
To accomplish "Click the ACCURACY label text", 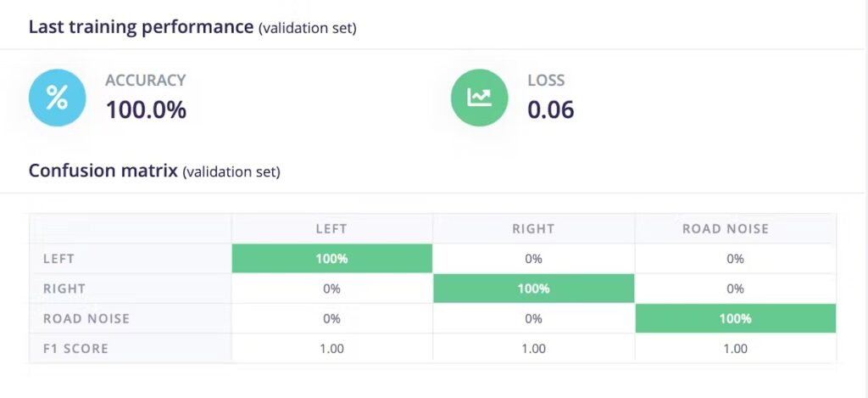I will pos(145,81).
